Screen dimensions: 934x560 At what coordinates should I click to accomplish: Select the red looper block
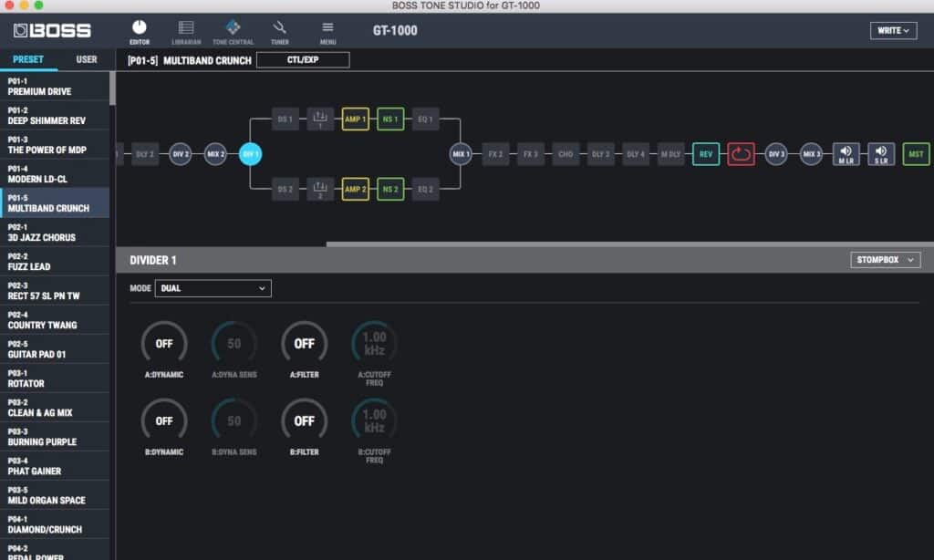click(x=741, y=154)
